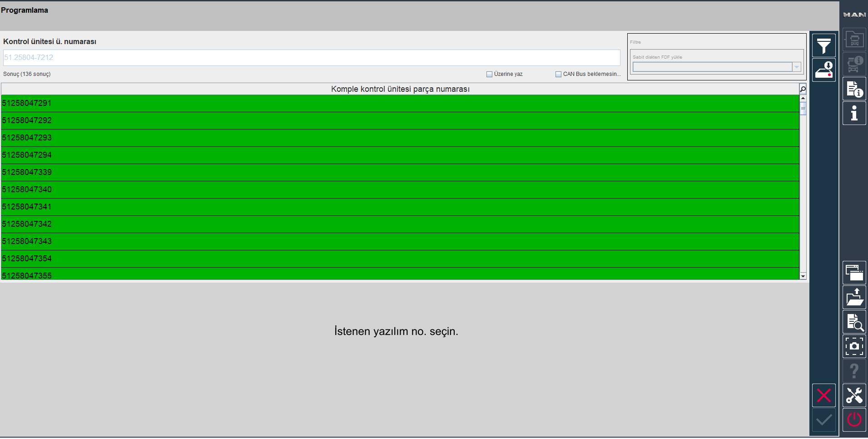Cancel with the red X button

[x=823, y=395]
